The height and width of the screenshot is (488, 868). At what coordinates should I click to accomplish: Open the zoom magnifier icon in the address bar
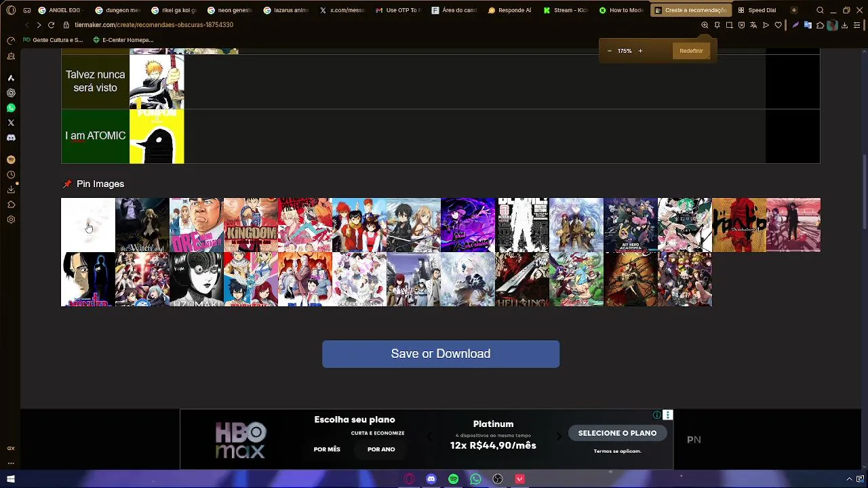(x=705, y=25)
